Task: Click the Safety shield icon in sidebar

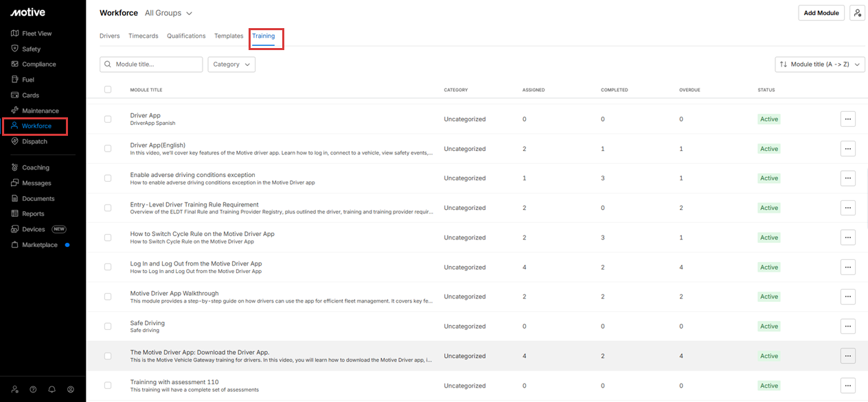Action: pos(15,49)
